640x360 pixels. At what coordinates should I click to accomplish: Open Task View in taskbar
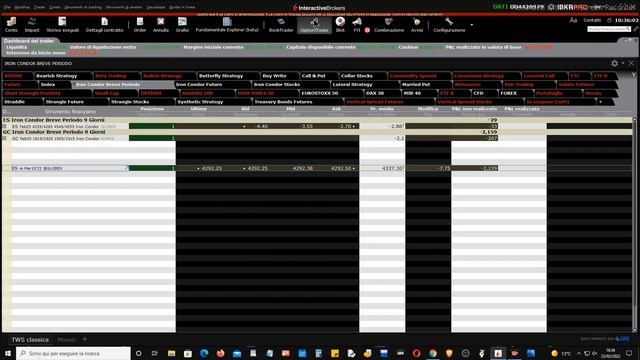[x=155, y=353]
